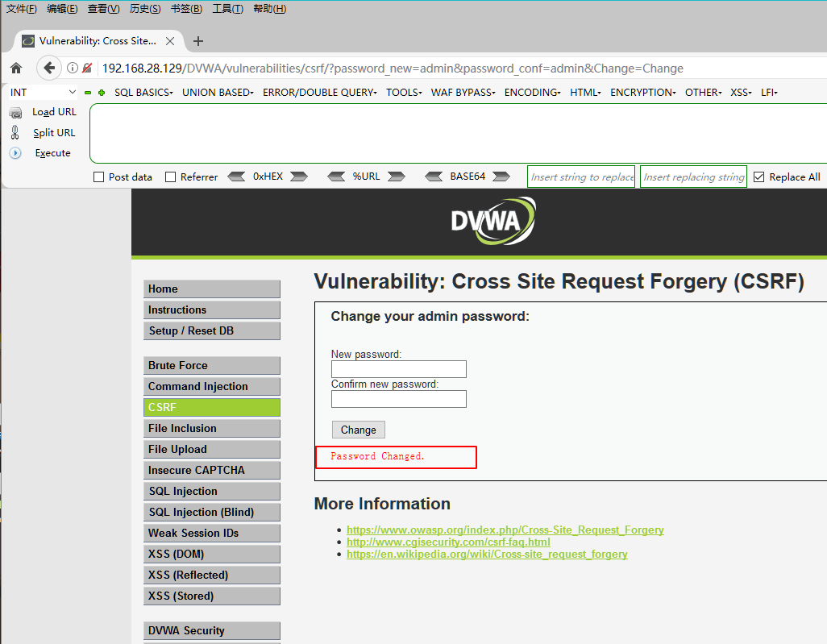This screenshot has width=827, height=644.
Task: Enable the Post data checkbox
Action: (x=98, y=177)
